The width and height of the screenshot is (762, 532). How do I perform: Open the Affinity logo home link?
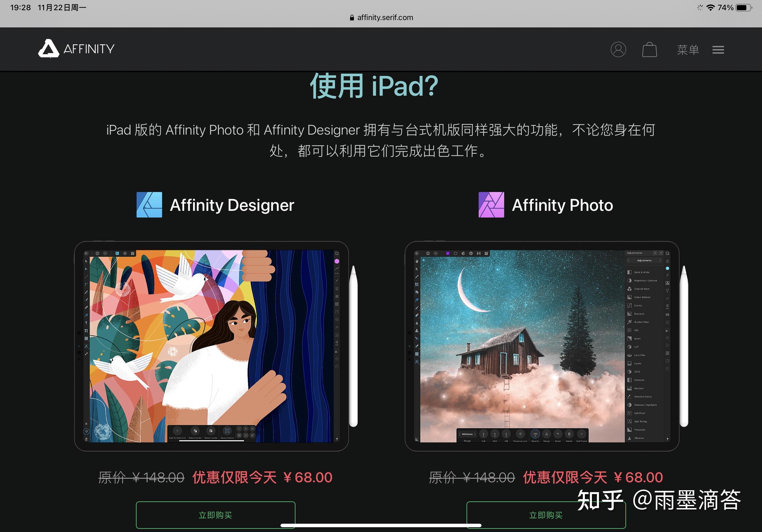[76, 49]
